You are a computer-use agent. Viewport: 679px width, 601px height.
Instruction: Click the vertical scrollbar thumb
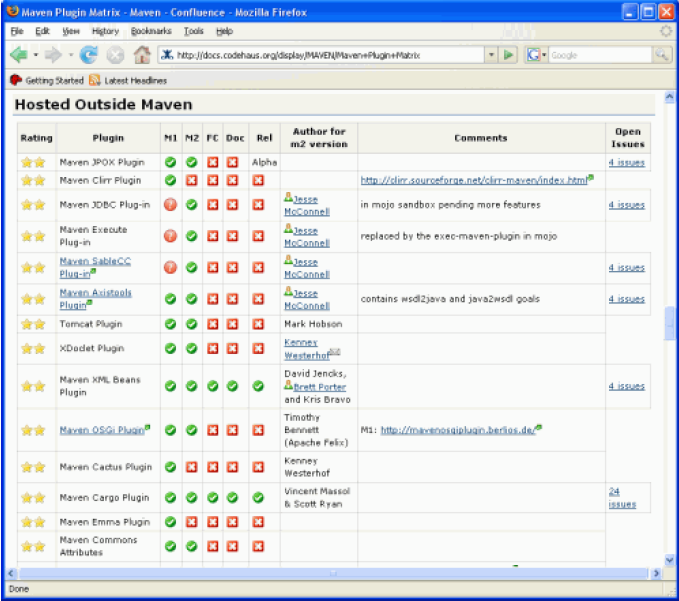[x=669, y=323]
